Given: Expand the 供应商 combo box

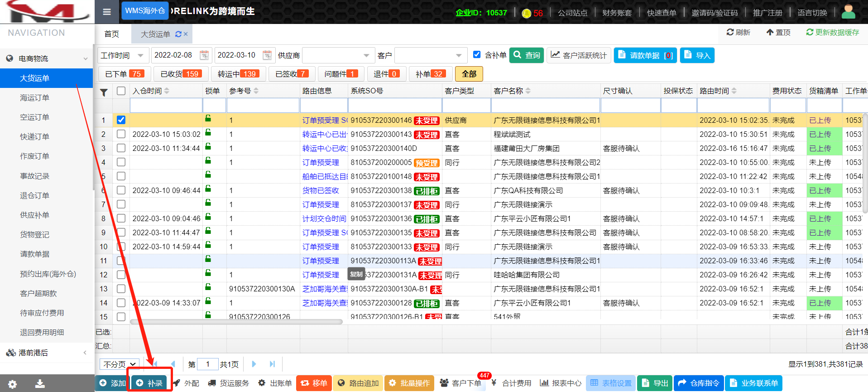Looking at the screenshot, I should point(366,55).
